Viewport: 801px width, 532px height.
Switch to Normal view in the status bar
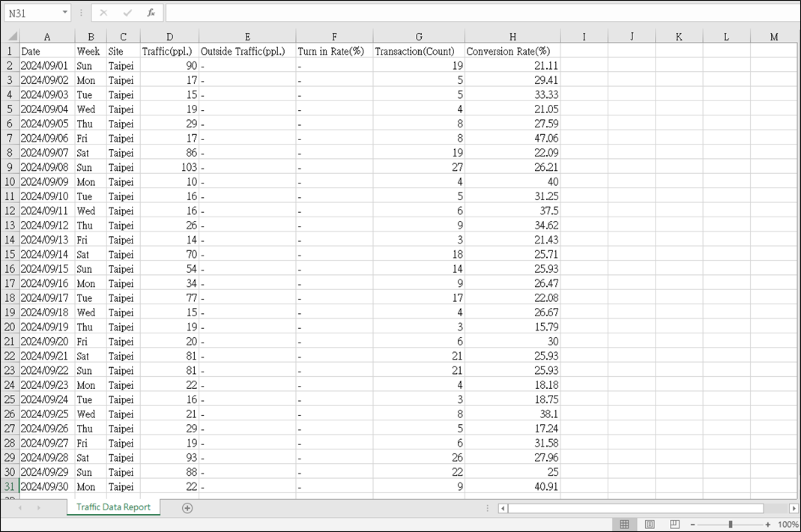click(624, 524)
